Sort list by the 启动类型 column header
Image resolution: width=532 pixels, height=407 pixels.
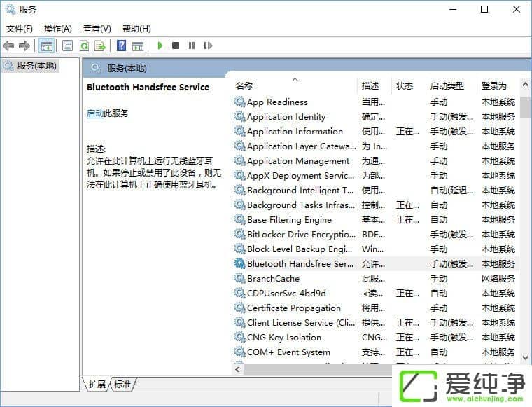447,85
